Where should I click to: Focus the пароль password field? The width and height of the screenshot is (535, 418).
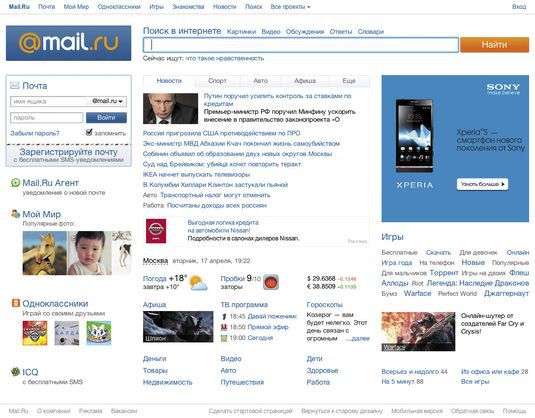tap(46, 117)
